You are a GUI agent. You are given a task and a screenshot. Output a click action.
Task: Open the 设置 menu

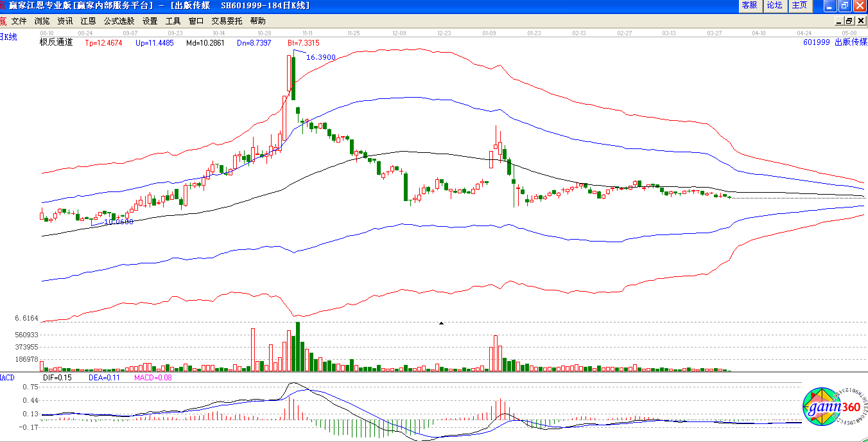point(150,21)
